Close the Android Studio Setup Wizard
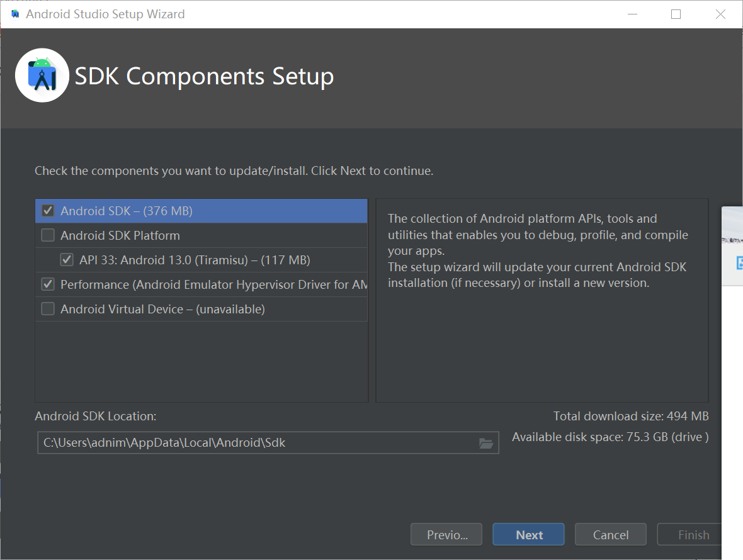 720,14
